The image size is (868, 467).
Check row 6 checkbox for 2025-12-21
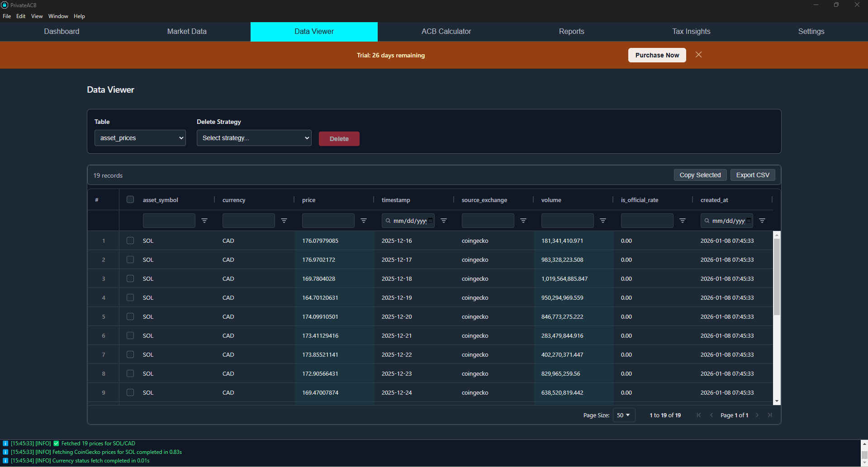[130, 335]
